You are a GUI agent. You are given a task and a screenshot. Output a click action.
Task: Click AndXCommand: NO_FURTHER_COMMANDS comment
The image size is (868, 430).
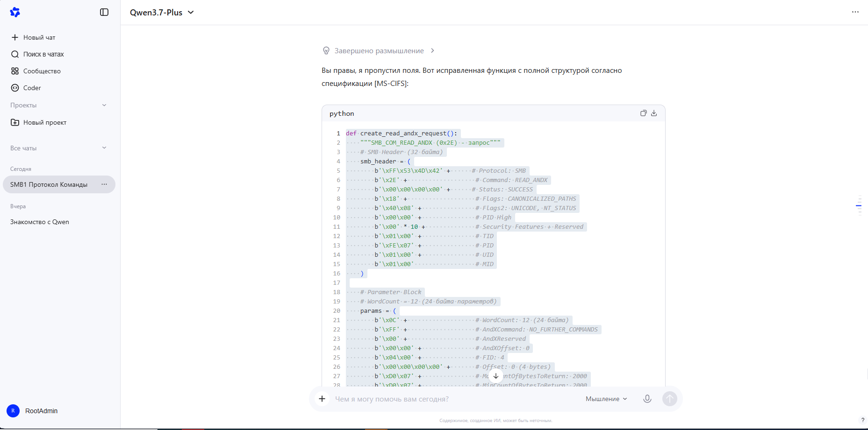(537, 329)
